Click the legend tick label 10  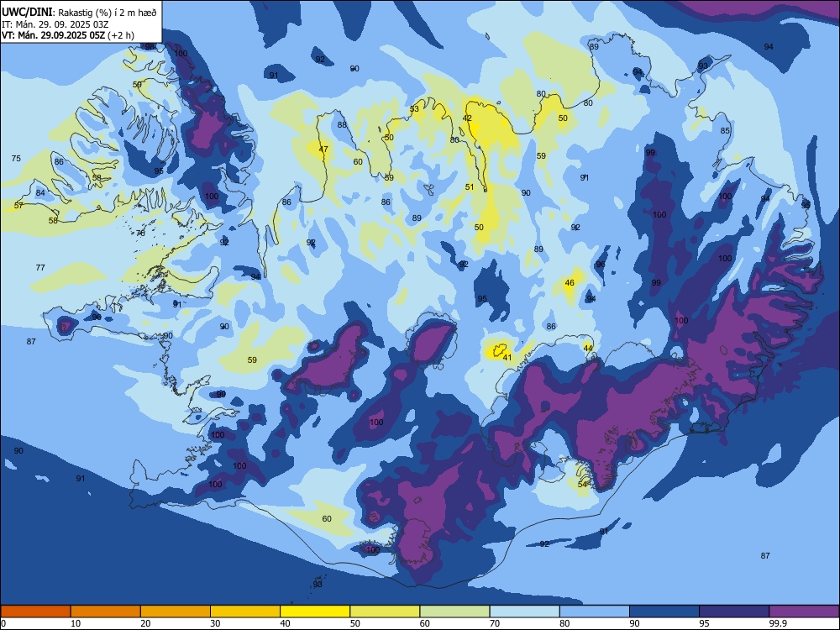76,623
